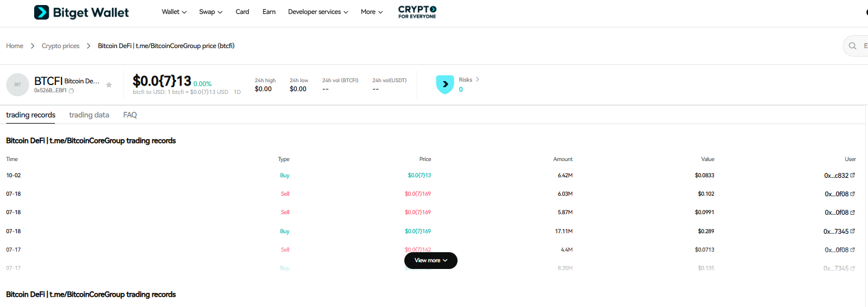Expand the Risks details chevron
Image resolution: width=868 pixels, height=307 pixels.
pyautogui.click(x=478, y=79)
